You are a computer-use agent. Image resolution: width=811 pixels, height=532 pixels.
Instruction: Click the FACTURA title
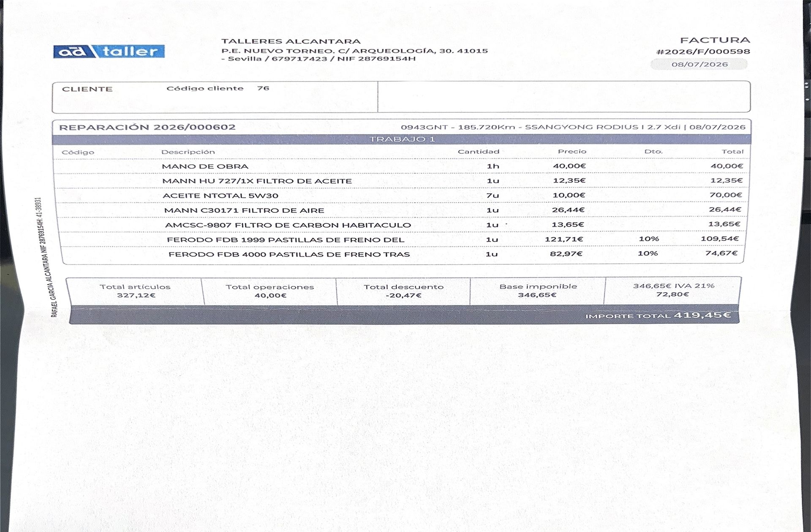tap(715, 40)
